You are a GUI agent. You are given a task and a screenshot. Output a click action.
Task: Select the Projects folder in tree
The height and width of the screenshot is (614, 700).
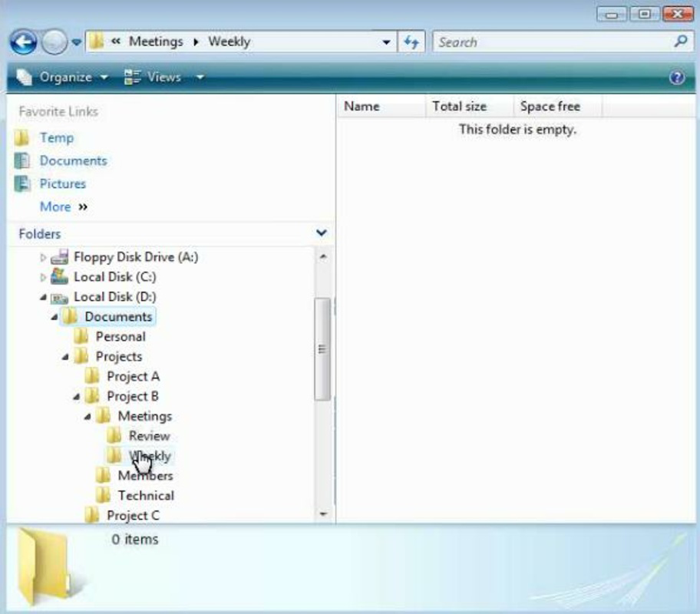(x=119, y=357)
